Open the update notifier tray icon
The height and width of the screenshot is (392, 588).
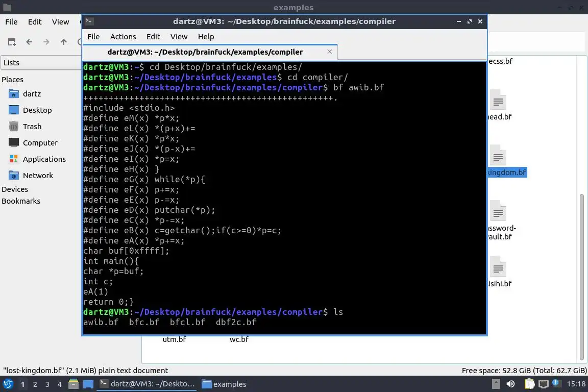pos(556,383)
